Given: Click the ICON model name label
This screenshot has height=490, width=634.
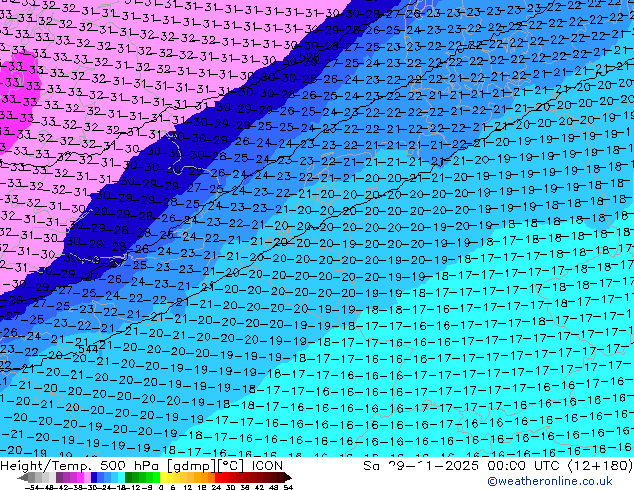Looking at the screenshot, I should click(267, 466).
